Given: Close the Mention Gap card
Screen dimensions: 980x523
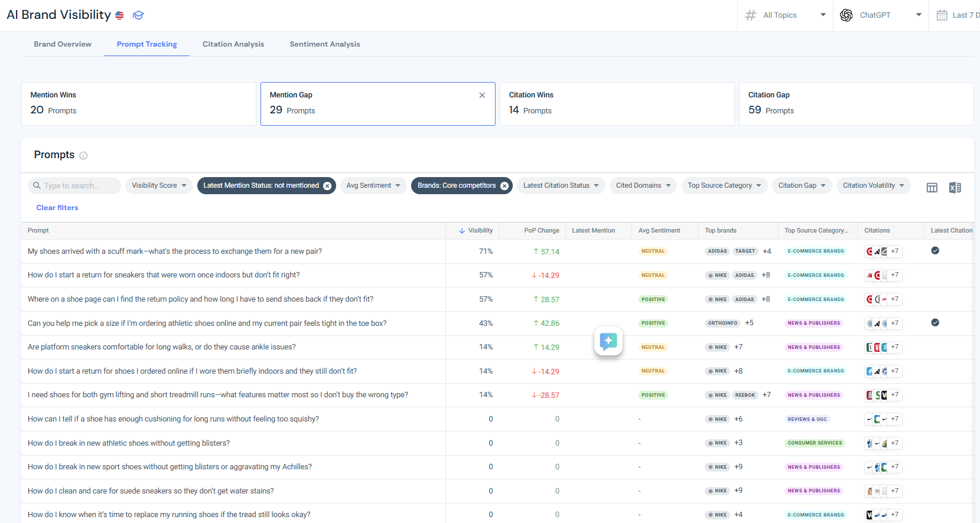Looking at the screenshot, I should (x=482, y=95).
